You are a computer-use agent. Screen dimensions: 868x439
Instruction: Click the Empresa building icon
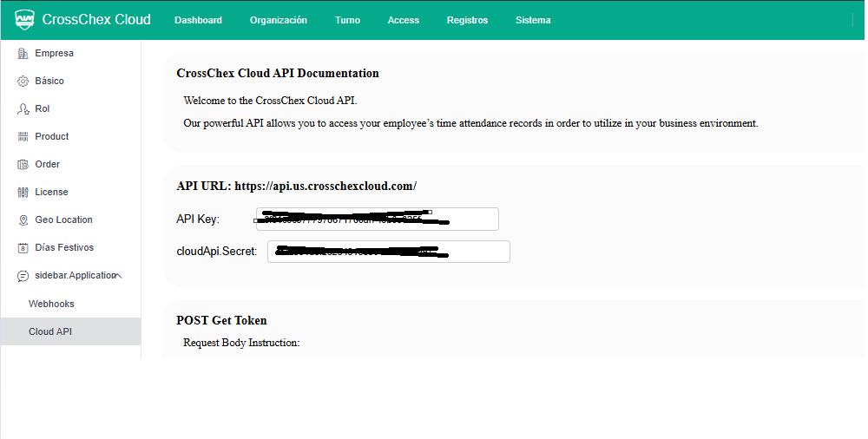[x=23, y=54]
